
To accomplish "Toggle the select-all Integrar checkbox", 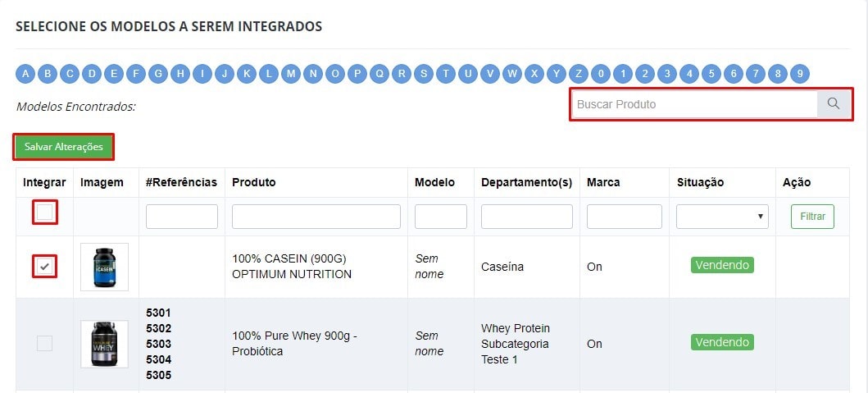I will 44,214.
